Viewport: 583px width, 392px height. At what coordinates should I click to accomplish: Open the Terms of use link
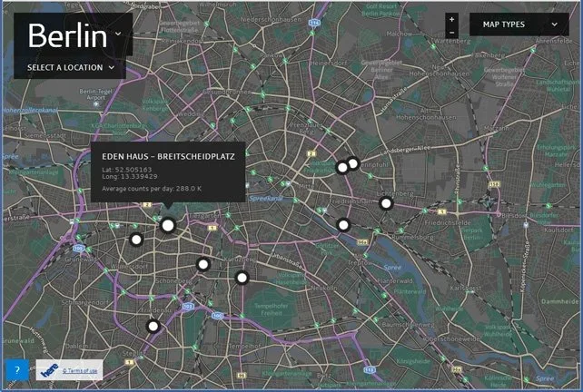(80, 370)
